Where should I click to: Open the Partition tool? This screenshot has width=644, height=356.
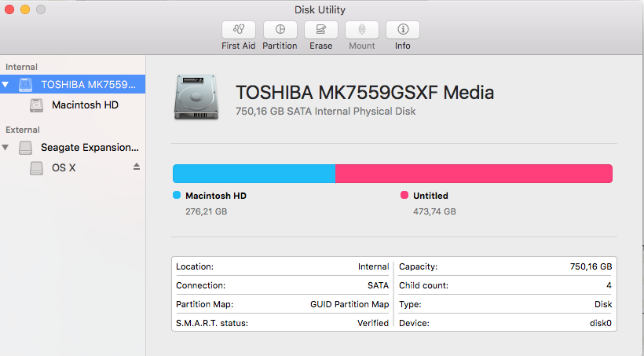tap(280, 30)
